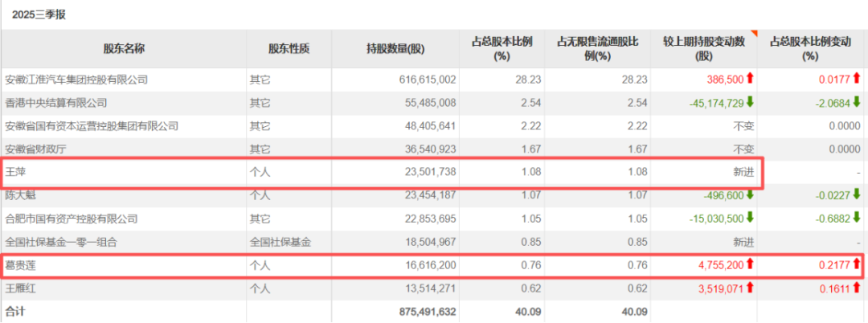Click change value 386,500
The width and height of the screenshot is (868, 323).
click(x=725, y=80)
